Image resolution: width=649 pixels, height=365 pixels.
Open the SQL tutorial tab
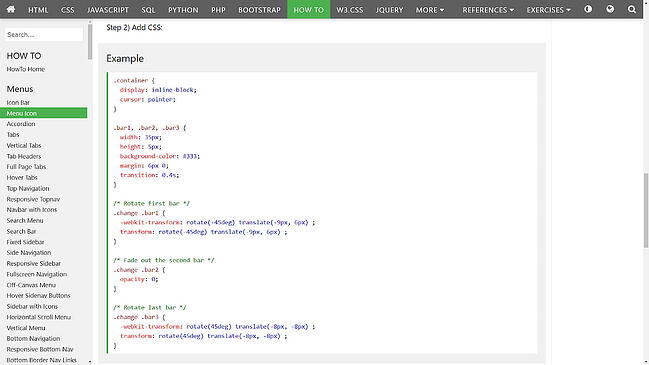(x=148, y=10)
